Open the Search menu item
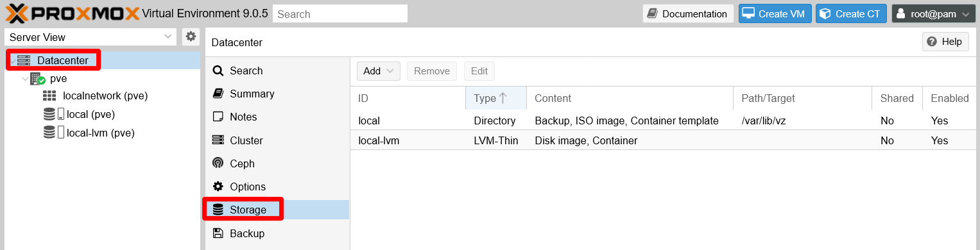The image size is (980, 250). 277,71
